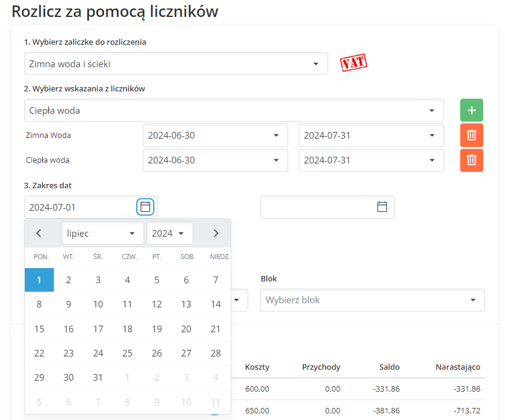Screen dimensions: 505x420
Task: Open Zimna Woda start date 2024-06-30 dropdown
Action: click(x=215, y=136)
